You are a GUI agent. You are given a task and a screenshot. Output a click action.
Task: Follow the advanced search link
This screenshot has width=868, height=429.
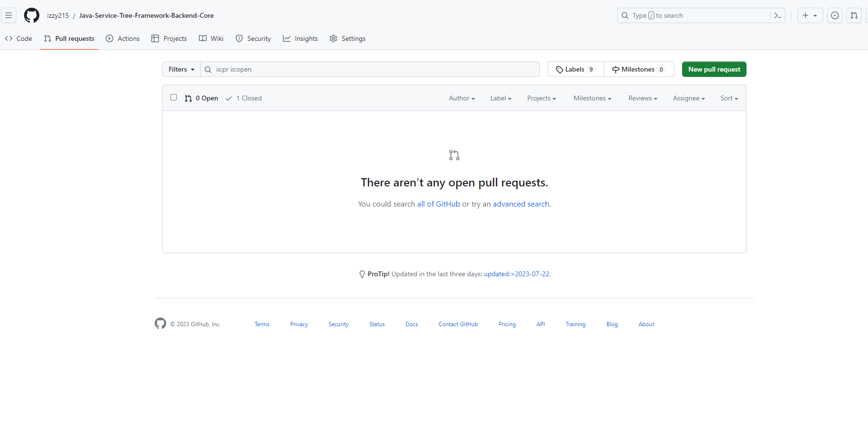click(521, 204)
